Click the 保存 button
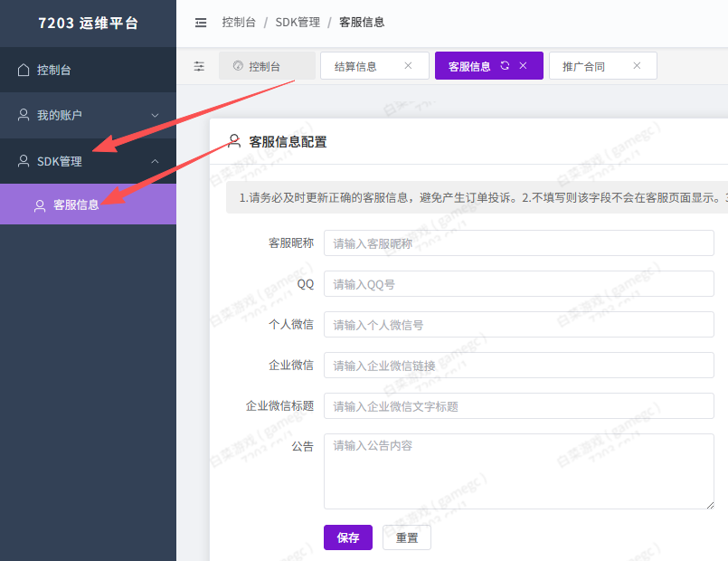 click(x=348, y=537)
